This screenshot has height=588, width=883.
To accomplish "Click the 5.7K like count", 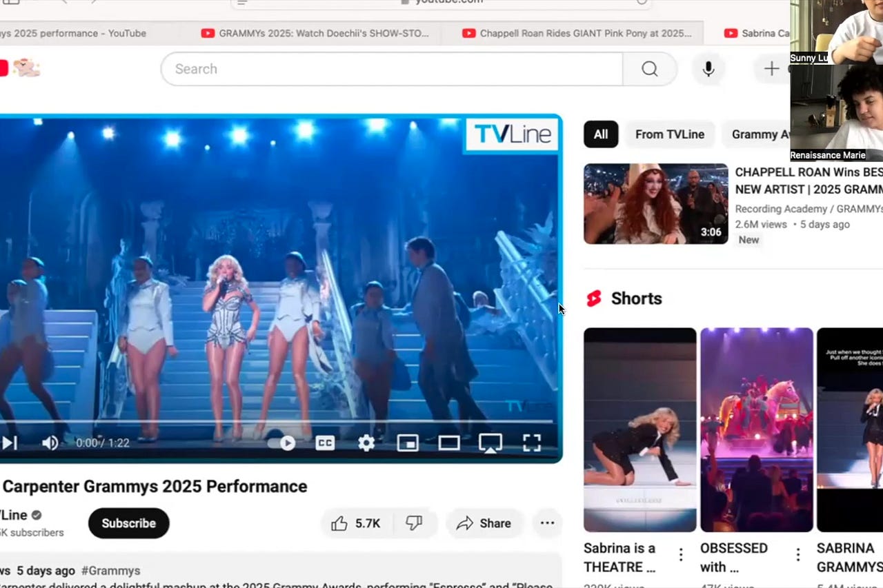I will [368, 524].
